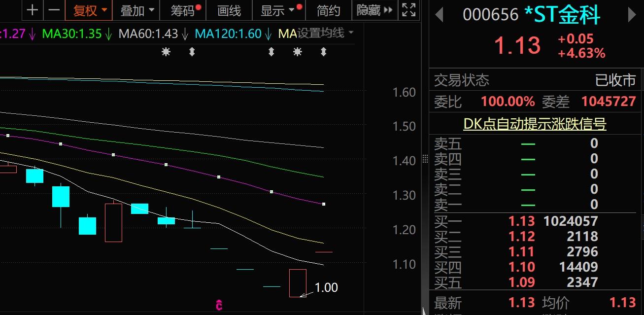Click the stock code 000656

click(491, 15)
